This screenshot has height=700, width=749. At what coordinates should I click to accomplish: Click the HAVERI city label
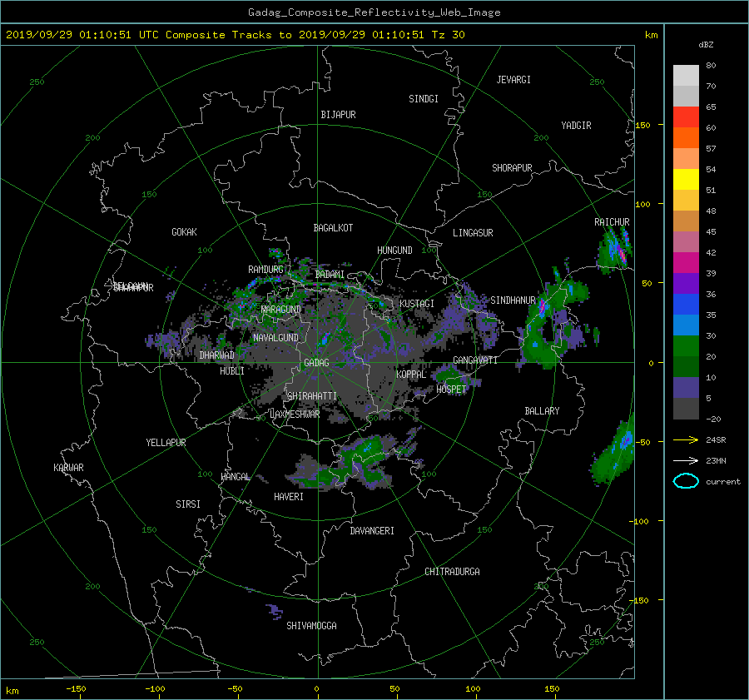[289, 497]
